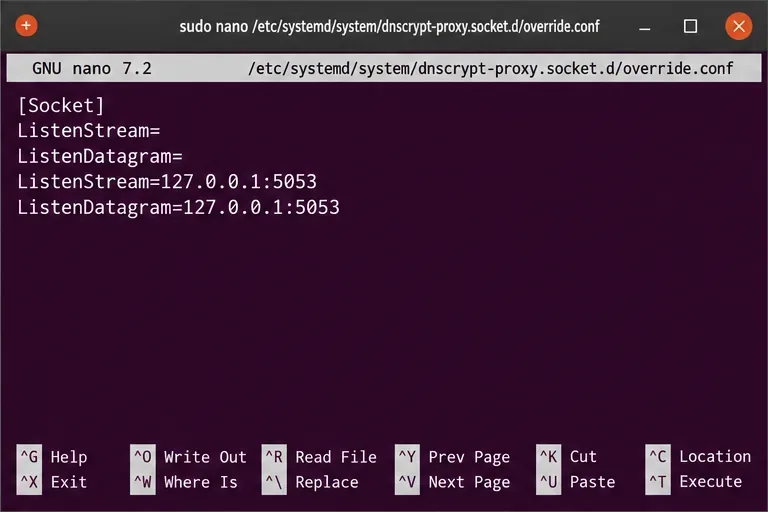
Task: Click the ^Y shortcut key label
Action: [x=407, y=457]
